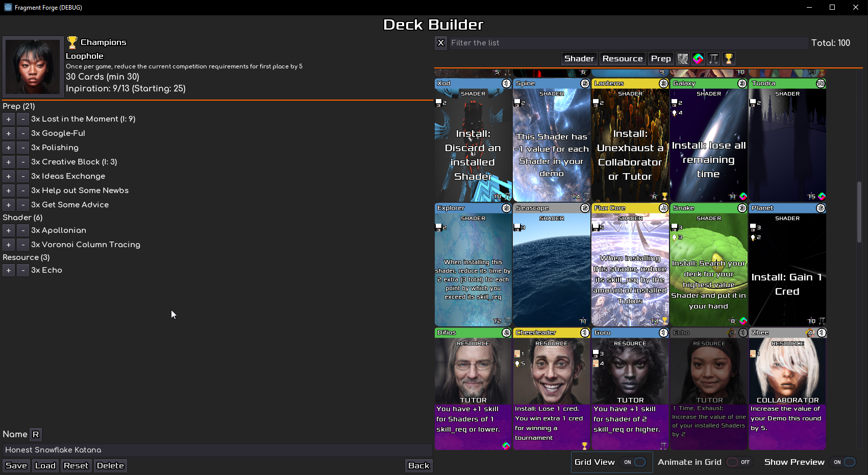
Task: Turn off the Show Preview switch
Action: click(844, 462)
